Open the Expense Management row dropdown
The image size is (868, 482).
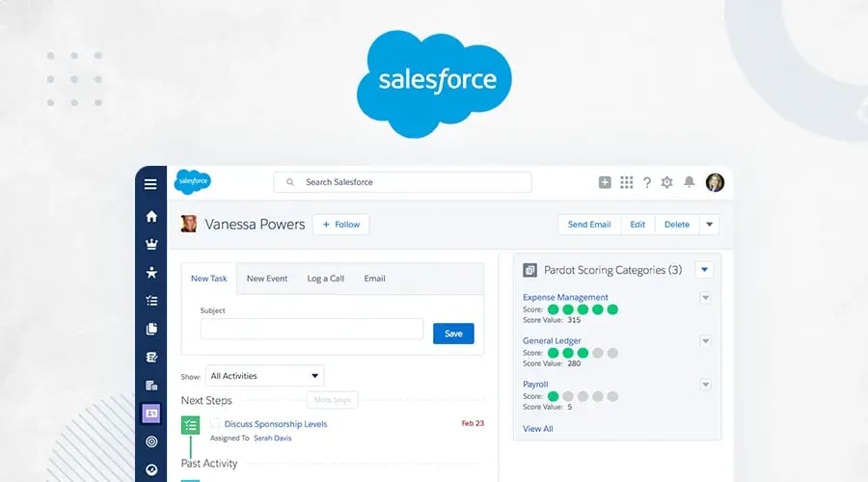click(705, 298)
